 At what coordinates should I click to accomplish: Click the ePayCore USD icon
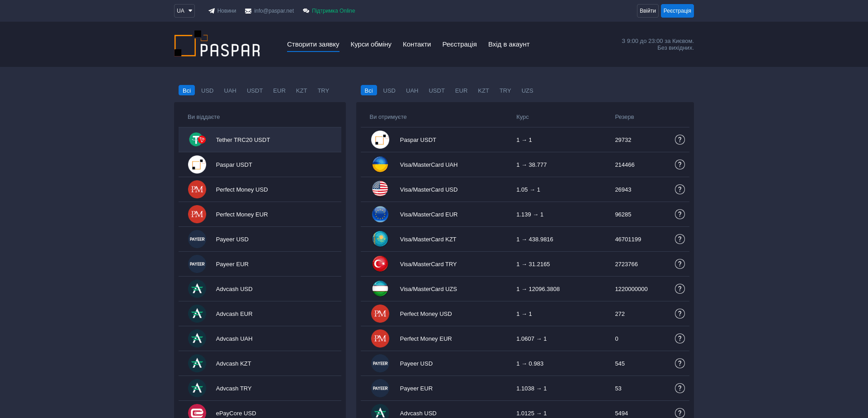point(197,412)
